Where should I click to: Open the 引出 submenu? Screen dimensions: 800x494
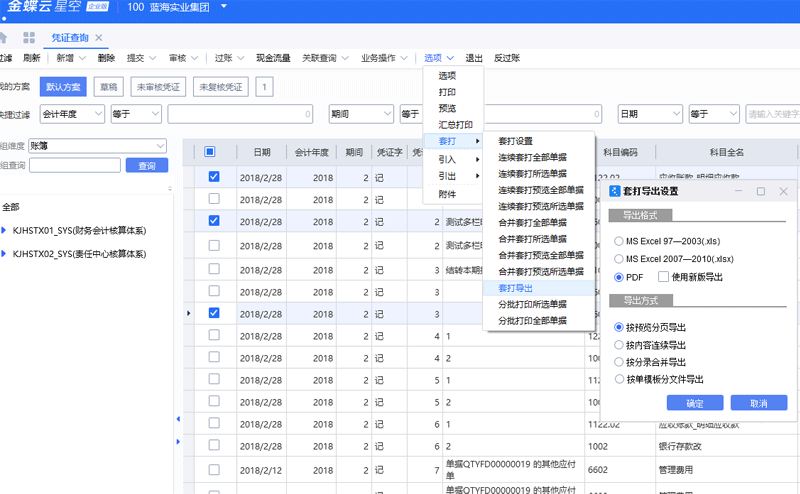click(454, 176)
